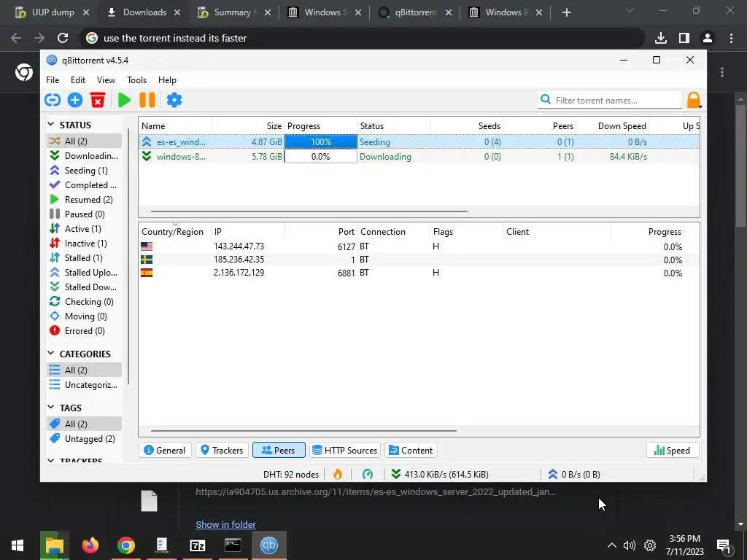Click the orange lock UI icon
Image resolution: width=747 pixels, height=560 pixels.
(694, 100)
